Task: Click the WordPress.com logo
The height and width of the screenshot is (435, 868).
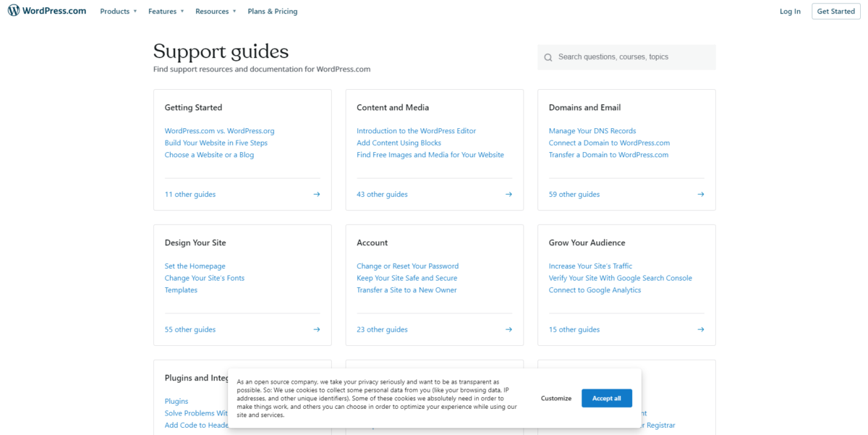Action: click(47, 11)
